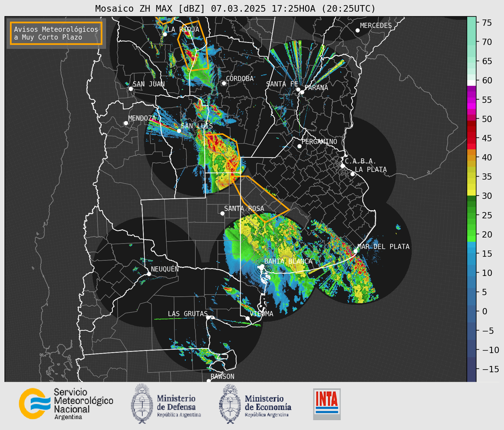Select the Viedma city marker
This screenshot has width=504, height=430.
tap(248, 318)
